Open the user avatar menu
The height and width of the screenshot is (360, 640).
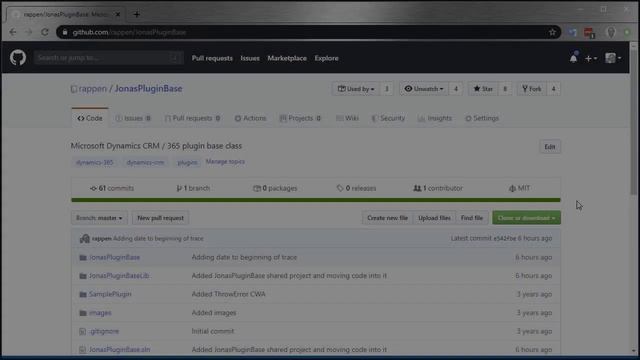(613, 58)
